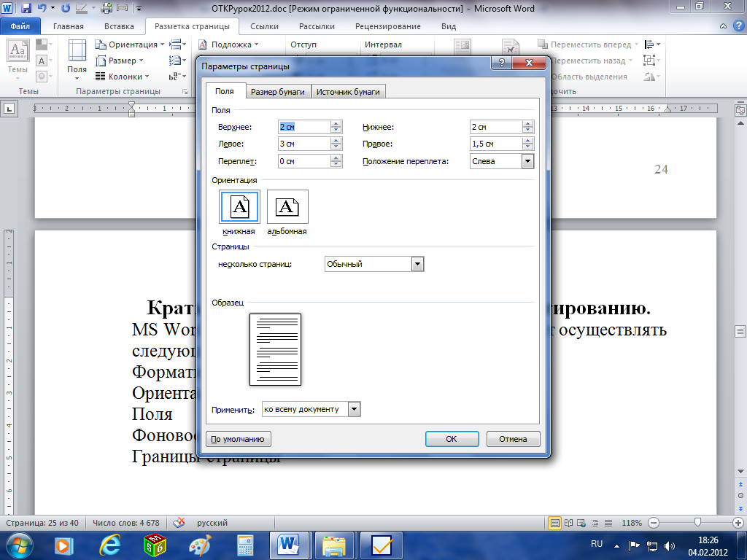Open the Ориентация menu in the ribbon
This screenshot has height=560, width=747.
coord(130,44)
